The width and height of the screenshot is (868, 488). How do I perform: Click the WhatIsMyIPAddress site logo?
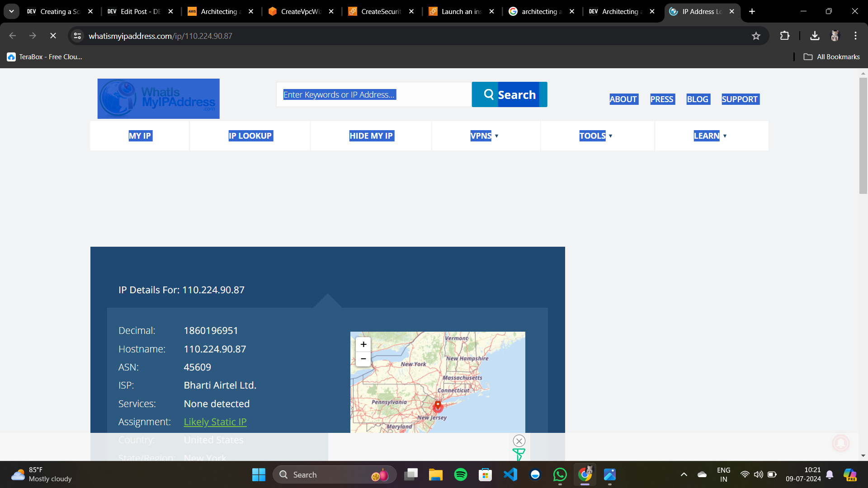point(158,99)
